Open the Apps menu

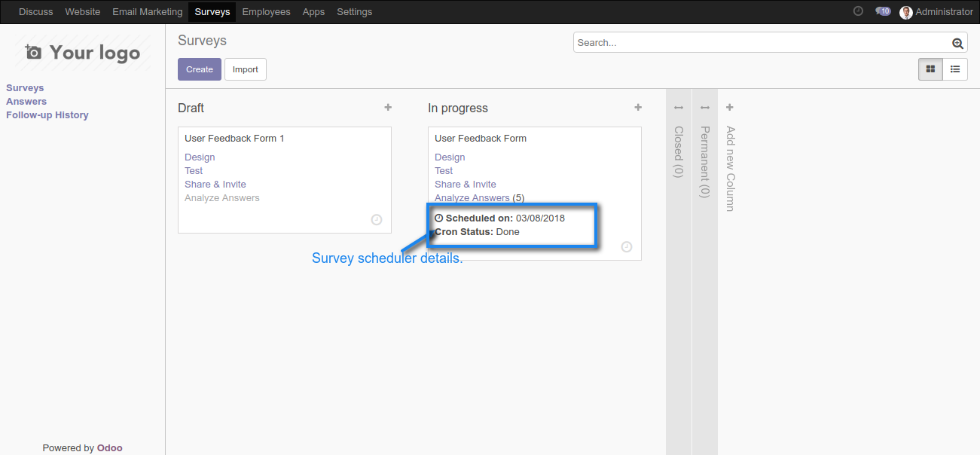pos(313,12)
